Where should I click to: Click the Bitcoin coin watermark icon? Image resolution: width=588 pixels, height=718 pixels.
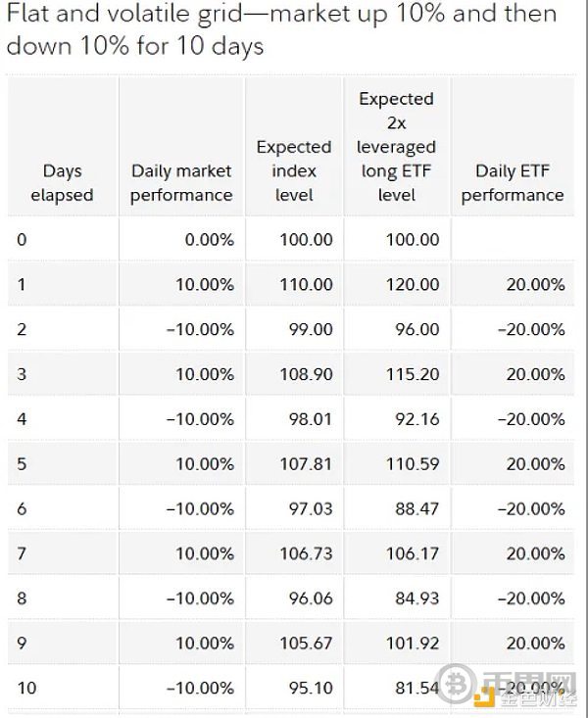[x=455, y=683]
